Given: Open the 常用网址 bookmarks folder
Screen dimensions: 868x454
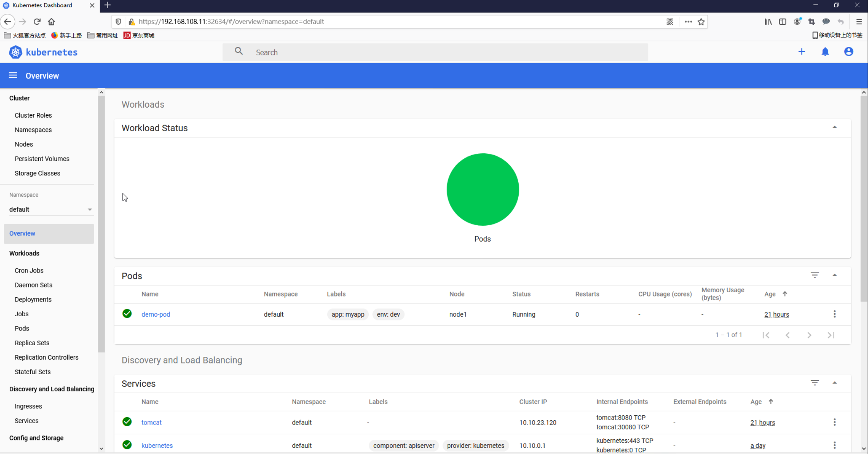Looking at the screenshot, I should pyautogui.click(x=103, y=35).
